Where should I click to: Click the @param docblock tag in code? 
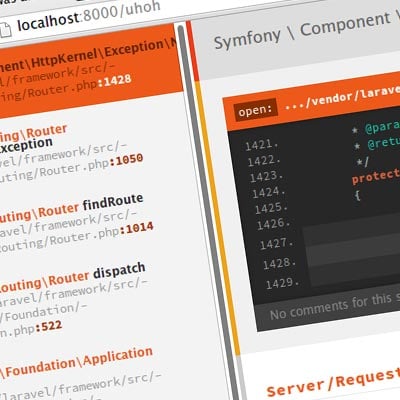click(x=383, y=127)
